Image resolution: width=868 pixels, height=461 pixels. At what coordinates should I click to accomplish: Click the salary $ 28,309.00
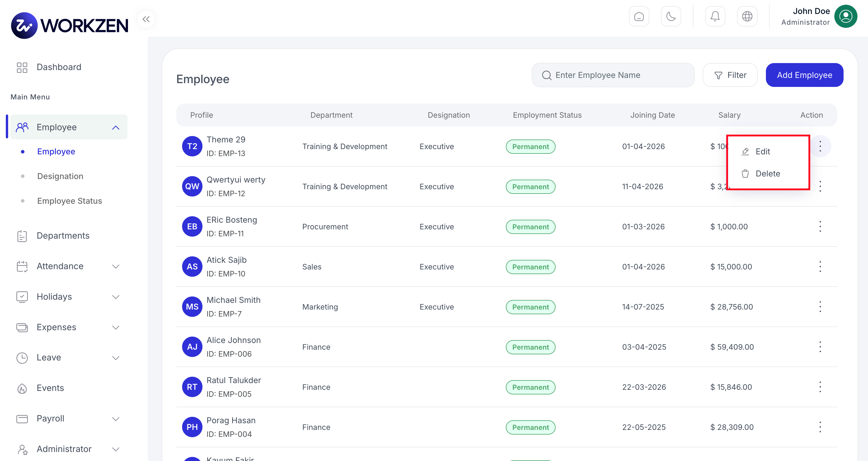732,427
